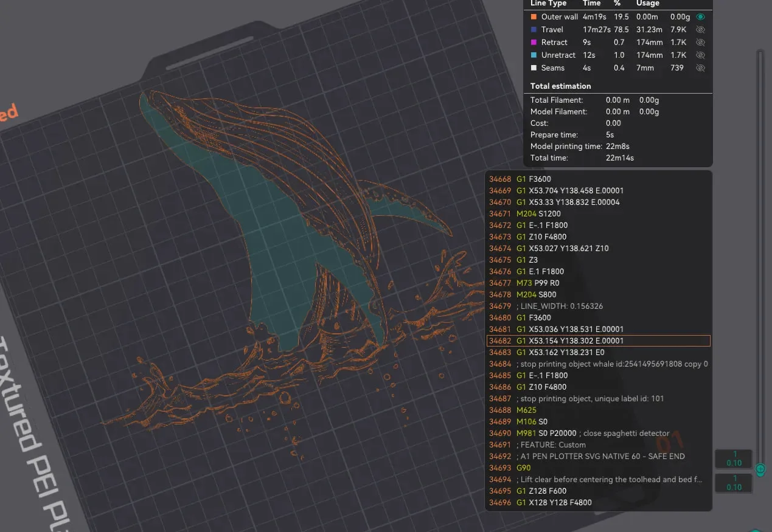
Task: Show Travel moves via crossed-eye icon
Action: coord(700,30)
